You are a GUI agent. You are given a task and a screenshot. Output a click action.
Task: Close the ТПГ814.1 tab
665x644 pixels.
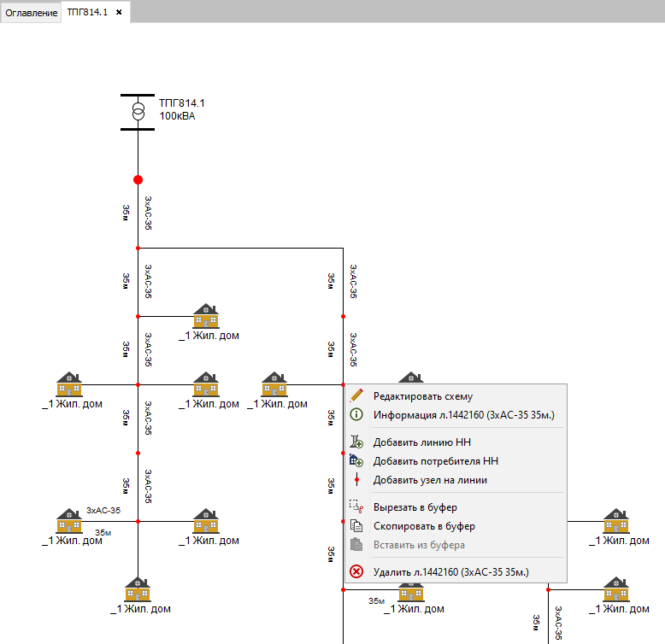[119, 12]
